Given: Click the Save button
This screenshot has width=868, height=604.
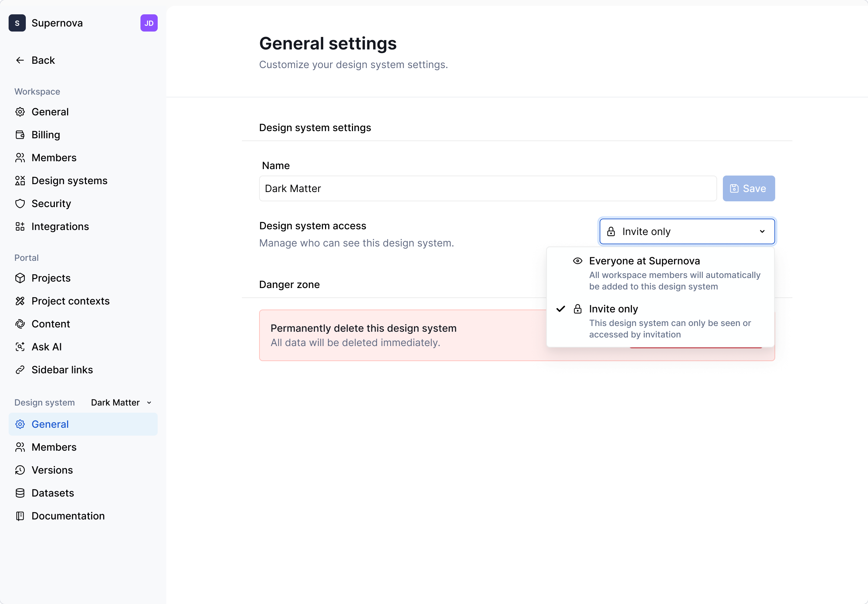Looking at the screenshot, I should click(x=749, y=188).
